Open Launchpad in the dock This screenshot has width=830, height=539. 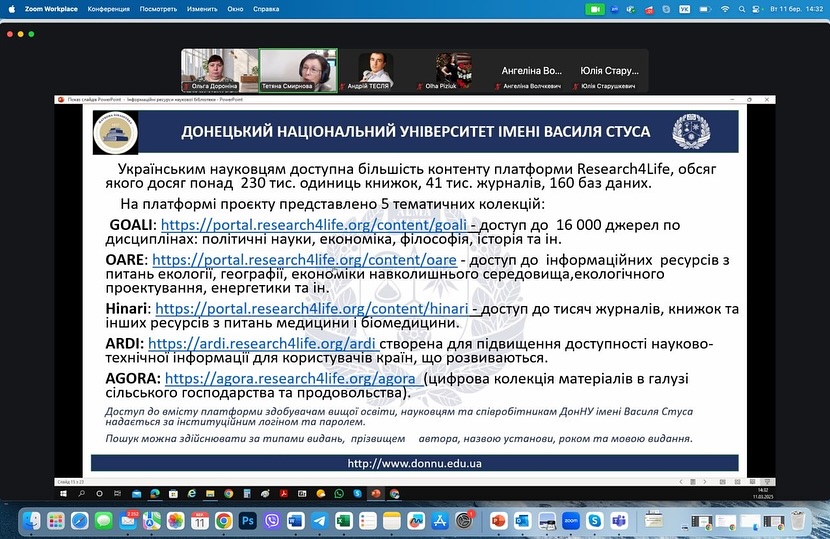[56, 521]
